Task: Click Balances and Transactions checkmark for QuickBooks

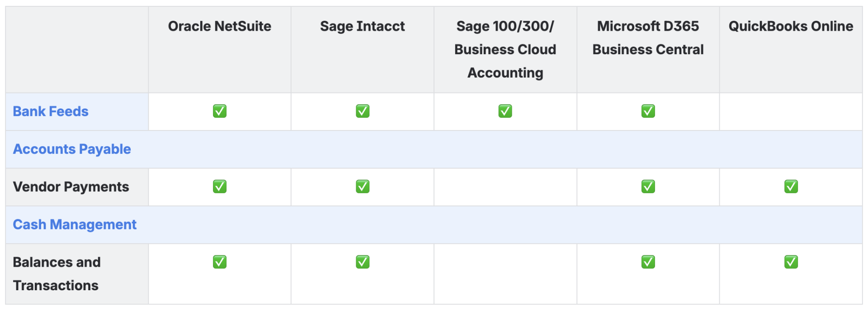Action: click(791, 262)
